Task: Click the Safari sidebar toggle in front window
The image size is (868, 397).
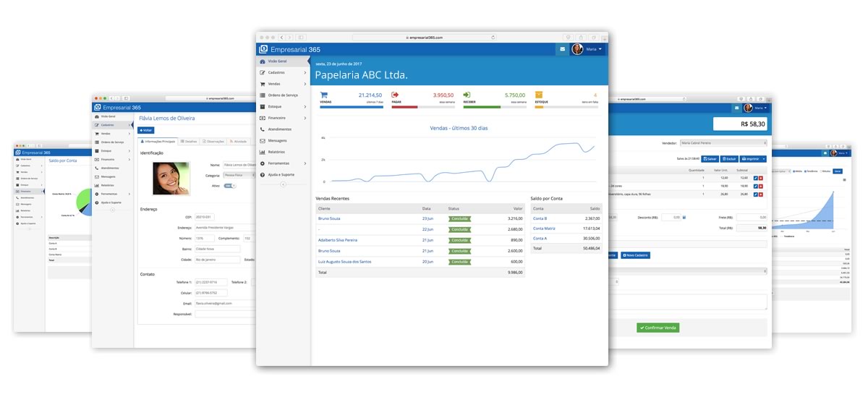Action: [x=299, y=37]
